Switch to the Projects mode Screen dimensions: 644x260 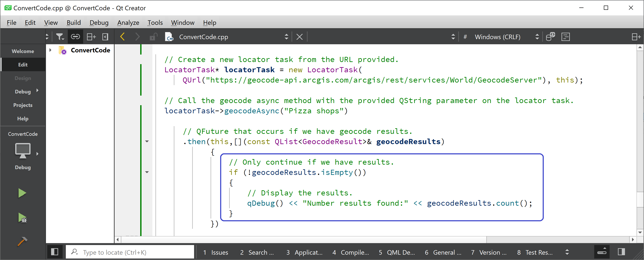click(23, 105)
